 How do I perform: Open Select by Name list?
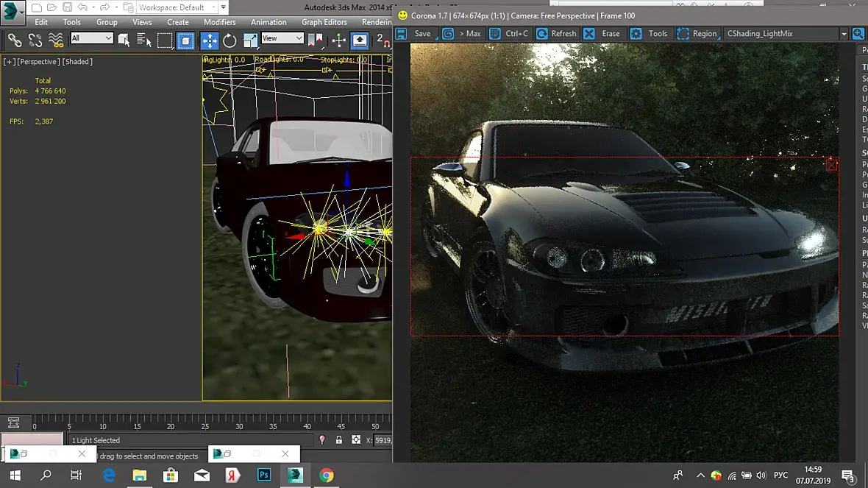point(144,40)
